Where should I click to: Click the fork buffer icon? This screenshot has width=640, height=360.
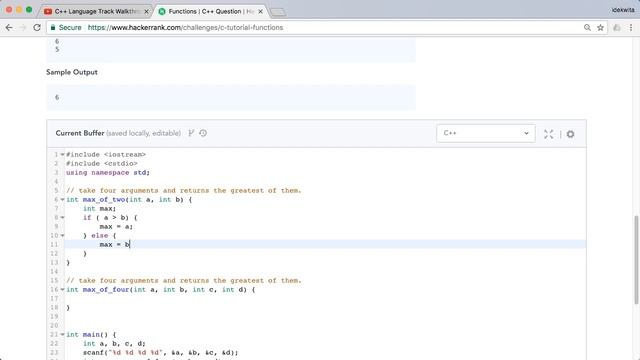tap(191, 133)
